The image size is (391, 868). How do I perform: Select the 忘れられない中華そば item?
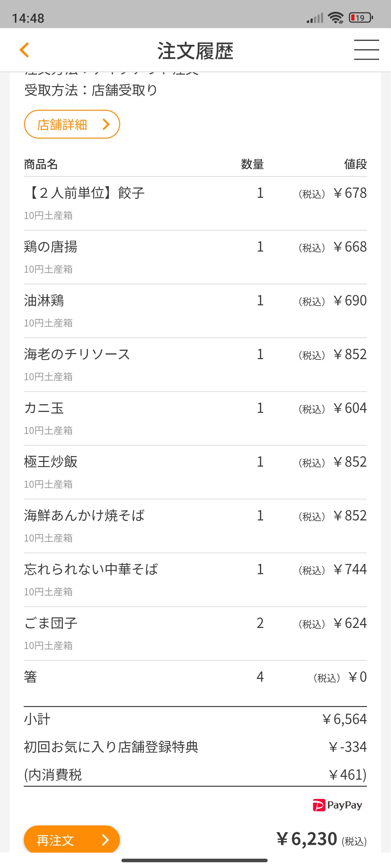pos(195,580)
